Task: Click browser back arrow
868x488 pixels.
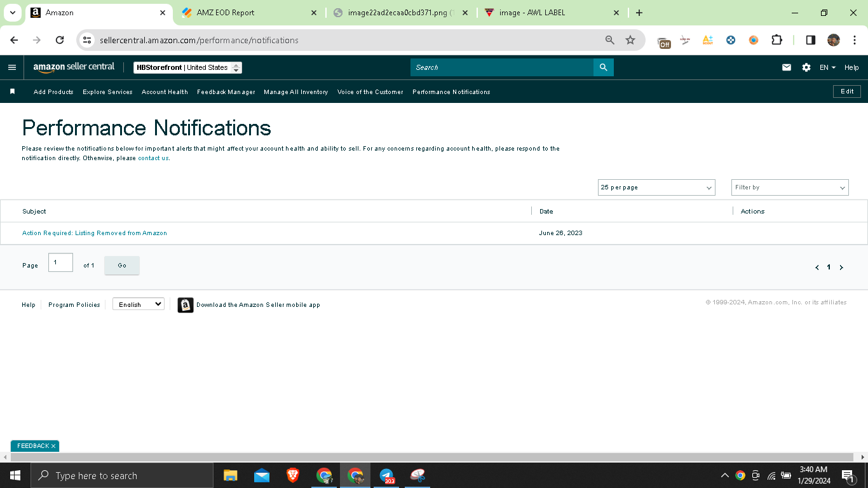Action: pyautogui.click(x=14, y=40)
